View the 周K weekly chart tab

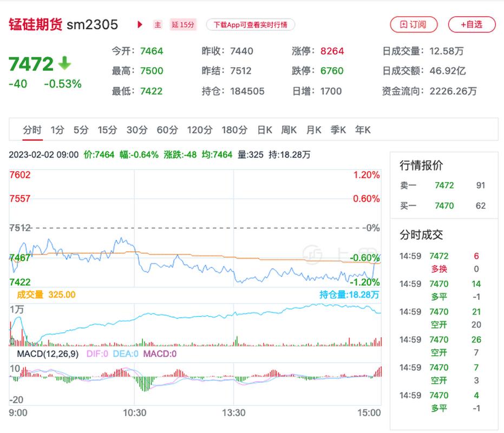pyautogui.click(x=288, y=130)
